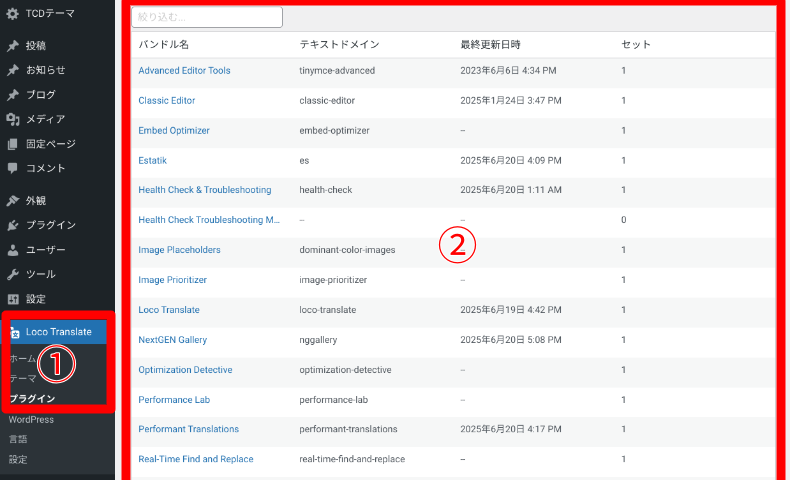Click the nggallery text domain
790x480 pixels.
[318, 340]
